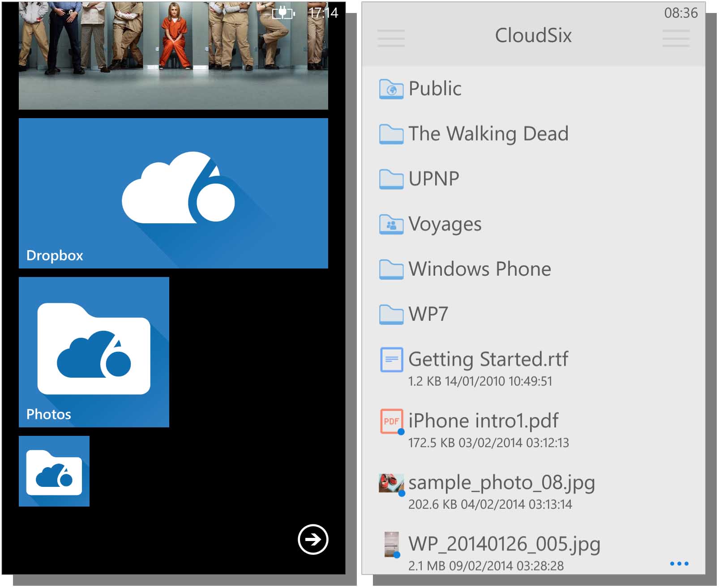This screenshot has height=588, width=719.
Task: Click the 2.1 MB 09/02/2014 details line
Action: click(486, 566)
